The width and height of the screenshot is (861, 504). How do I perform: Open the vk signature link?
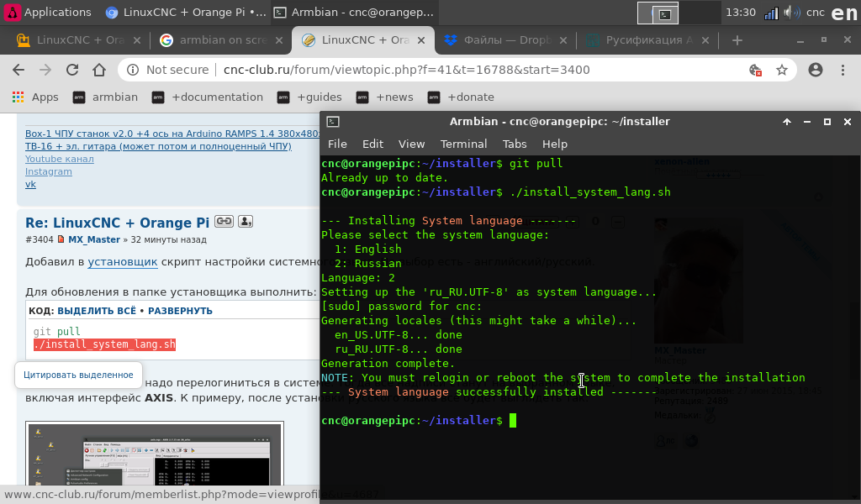[31, 184]
